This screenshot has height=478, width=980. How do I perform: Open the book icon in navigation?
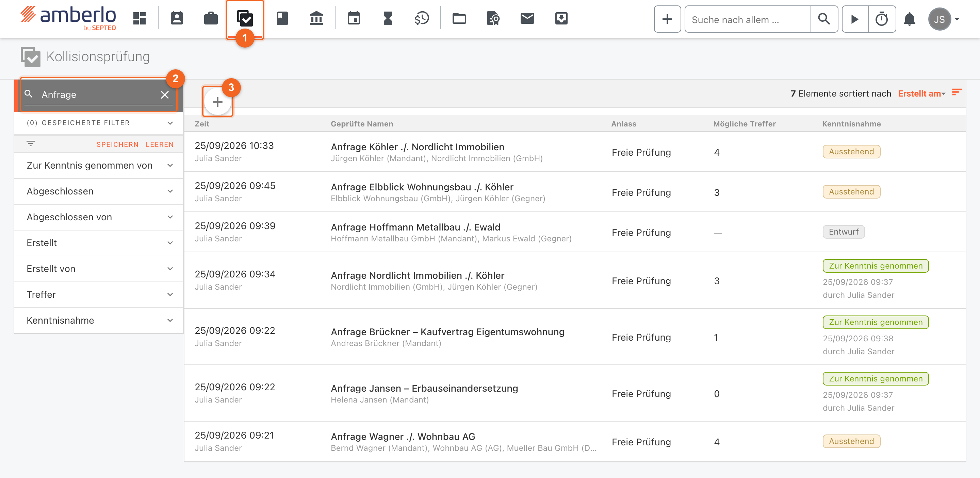(x=282, y=18)
